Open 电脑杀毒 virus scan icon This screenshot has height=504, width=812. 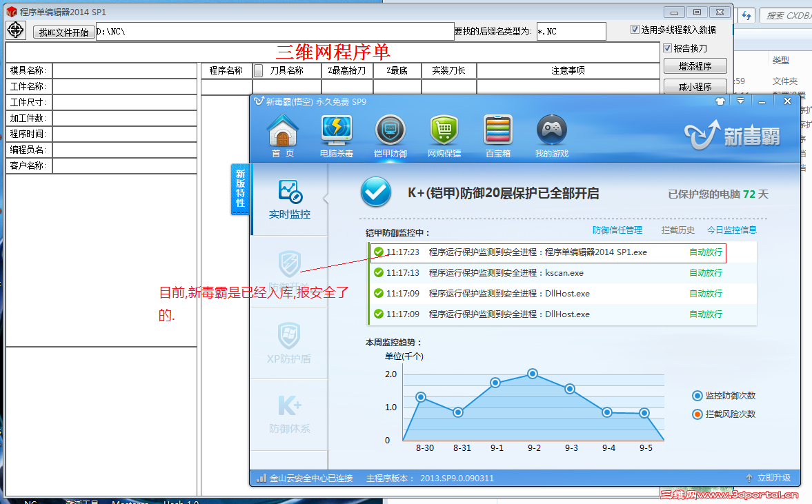pyautogui.click(x=337, y=136)
